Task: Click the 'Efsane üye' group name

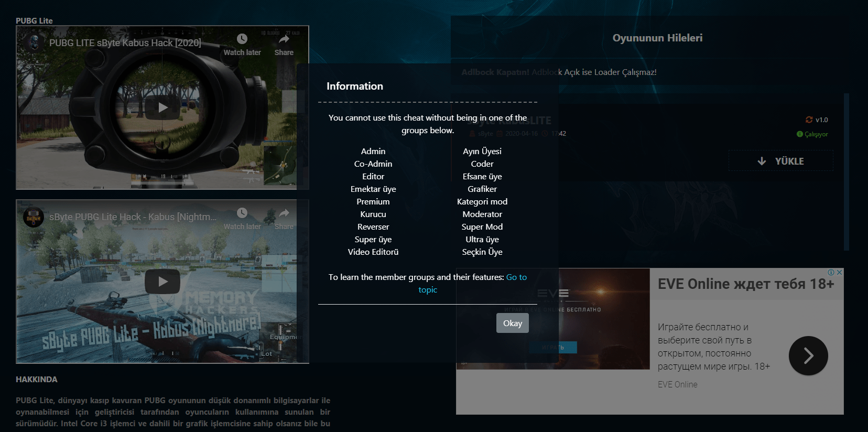Action: pos(482,176)
